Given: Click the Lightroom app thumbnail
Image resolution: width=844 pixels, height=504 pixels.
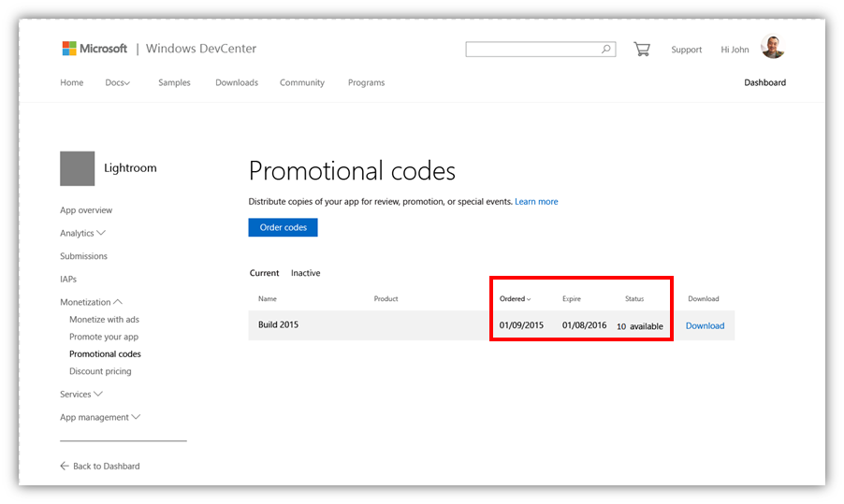Looking at the screenshot, I should tap(77, 168).
